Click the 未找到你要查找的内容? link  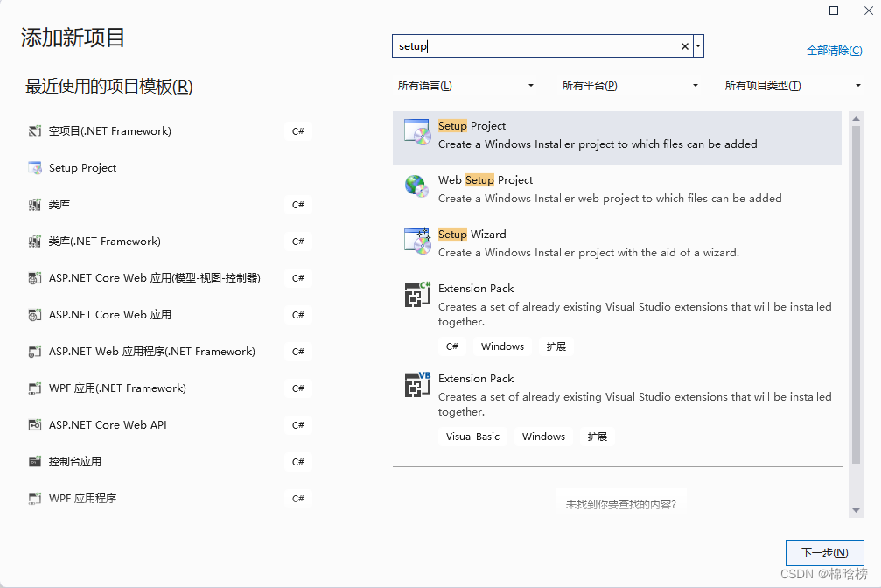621,504
